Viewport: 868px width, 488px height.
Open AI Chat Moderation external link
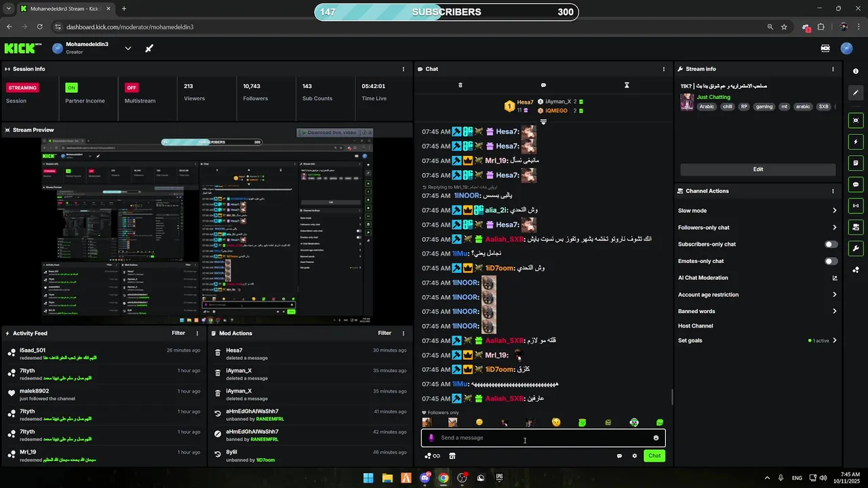[x=835, y=278]
